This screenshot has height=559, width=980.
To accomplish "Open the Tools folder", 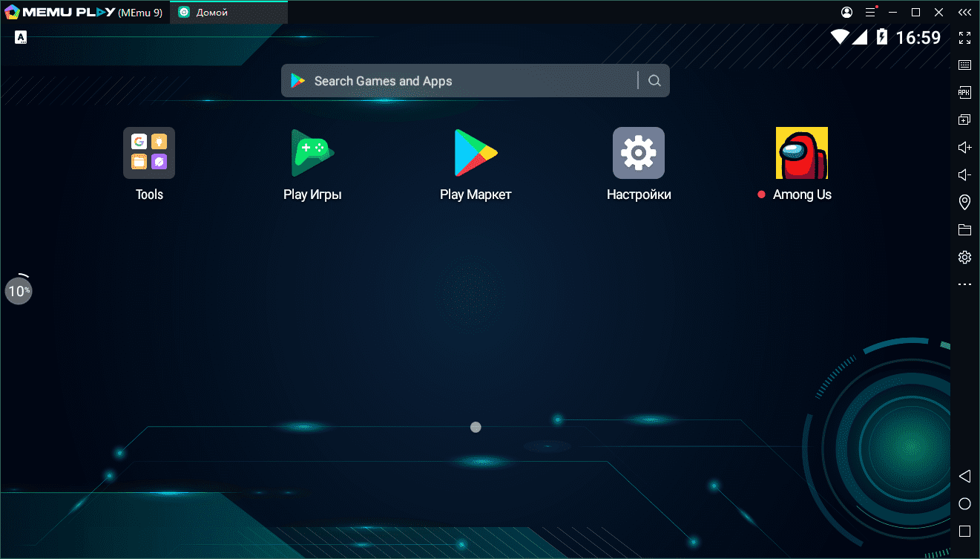I will click(149, 154).
